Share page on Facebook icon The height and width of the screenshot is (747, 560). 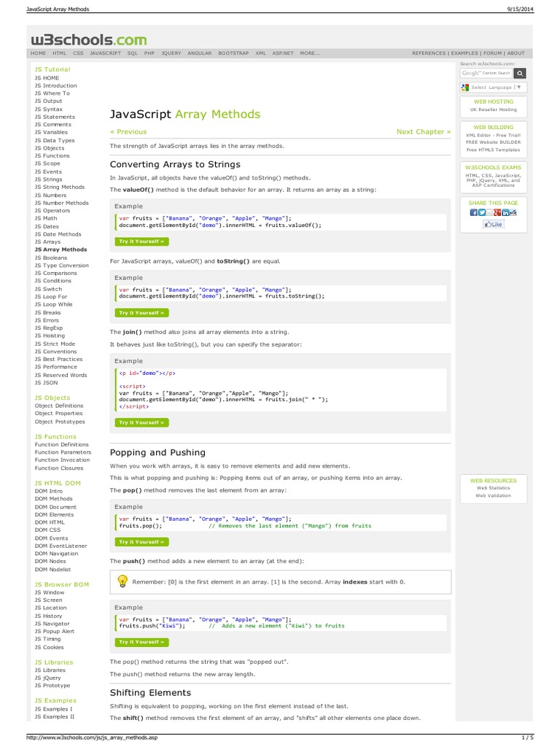click(x=473, y=212)
